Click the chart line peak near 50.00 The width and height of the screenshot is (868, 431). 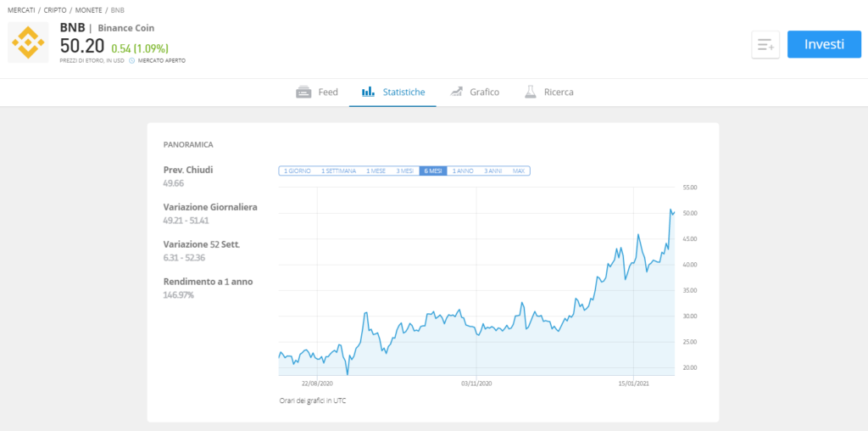(670, 210)
